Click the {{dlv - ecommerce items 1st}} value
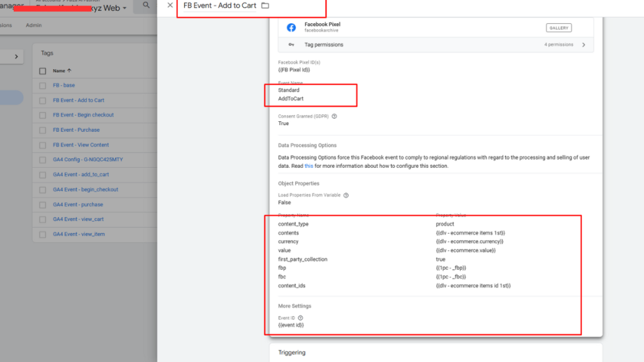The width and height of the screenshot is (644, 362). pos(470,233)
